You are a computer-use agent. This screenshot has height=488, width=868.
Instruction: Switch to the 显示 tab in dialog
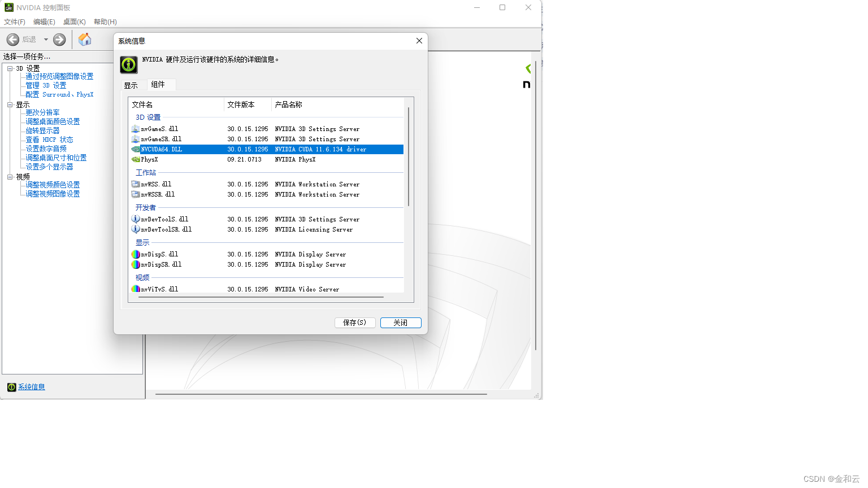[x=131, y=86]
